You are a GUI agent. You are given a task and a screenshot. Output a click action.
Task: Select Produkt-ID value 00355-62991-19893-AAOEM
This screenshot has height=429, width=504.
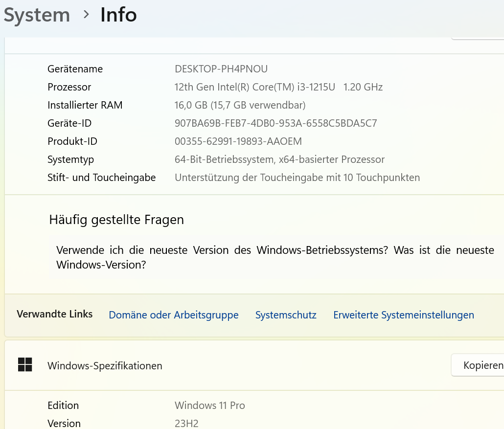coord(238,141)
